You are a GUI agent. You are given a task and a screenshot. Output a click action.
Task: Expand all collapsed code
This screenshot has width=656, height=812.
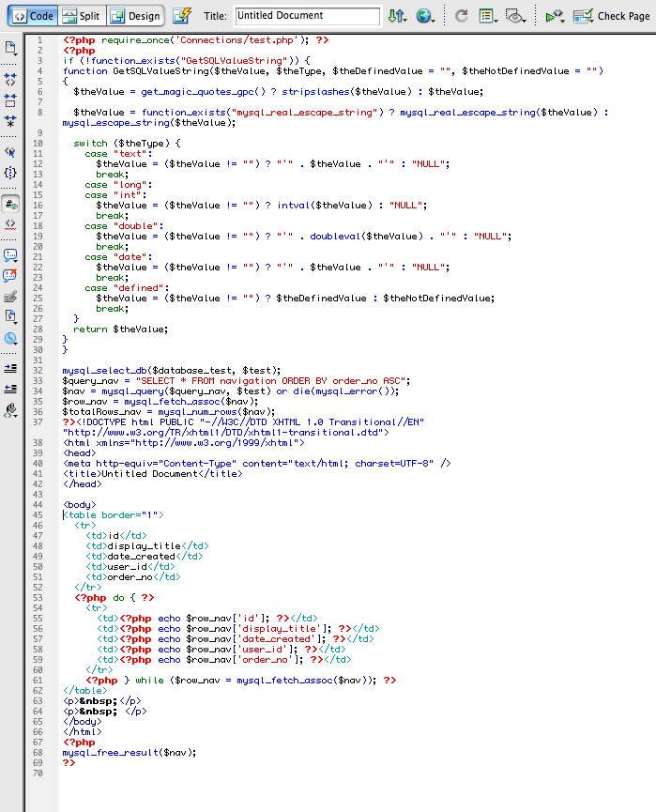[x=10, y=121]
